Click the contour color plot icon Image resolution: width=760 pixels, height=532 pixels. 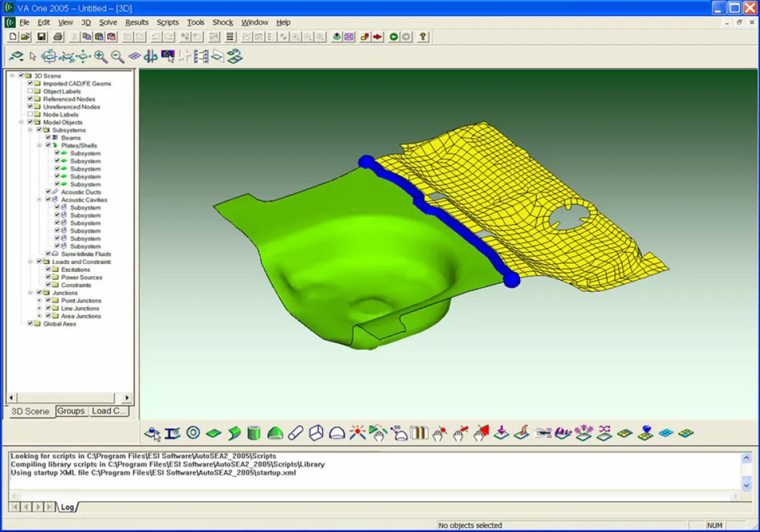pyautogui.click(x=168, y=57)
